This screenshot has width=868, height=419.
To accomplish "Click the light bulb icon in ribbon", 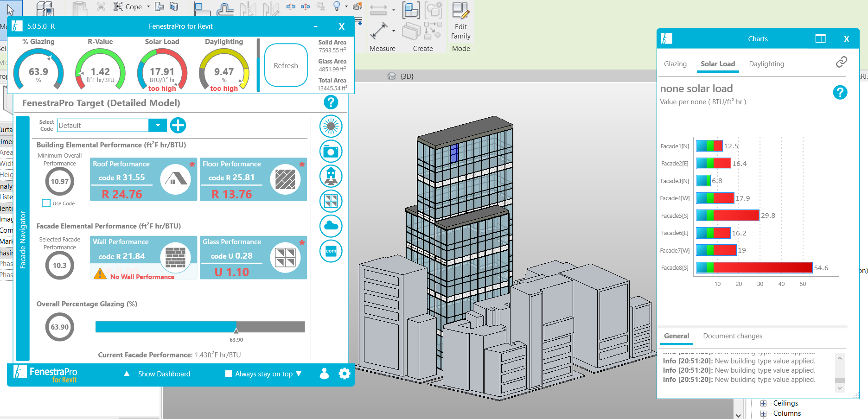I will click(337, 6).
